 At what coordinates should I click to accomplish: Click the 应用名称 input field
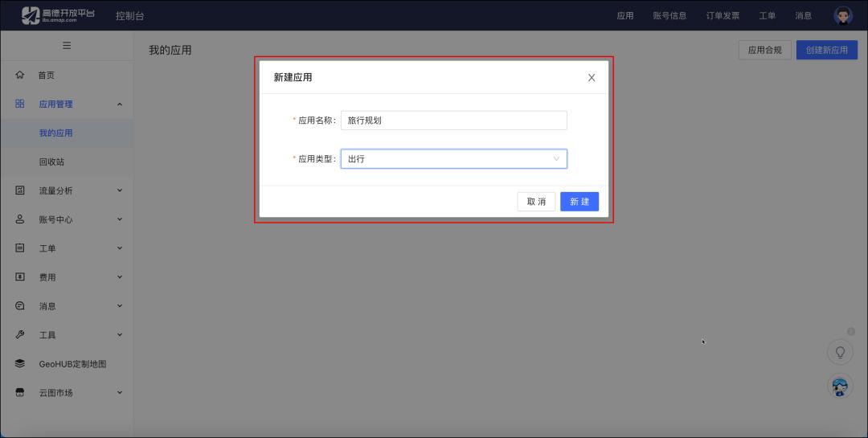pyautogui.click(x=453, y=121)
